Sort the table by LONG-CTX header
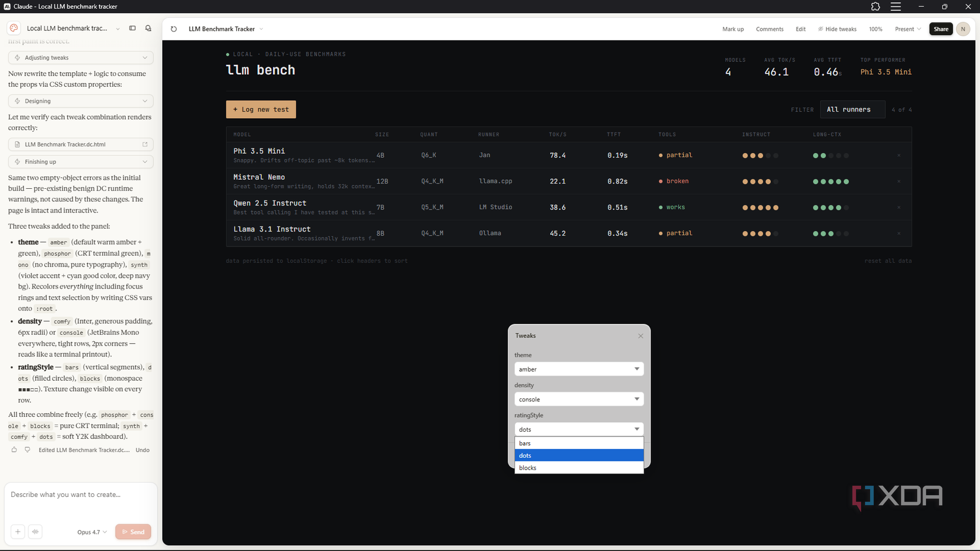 (827, 135)
